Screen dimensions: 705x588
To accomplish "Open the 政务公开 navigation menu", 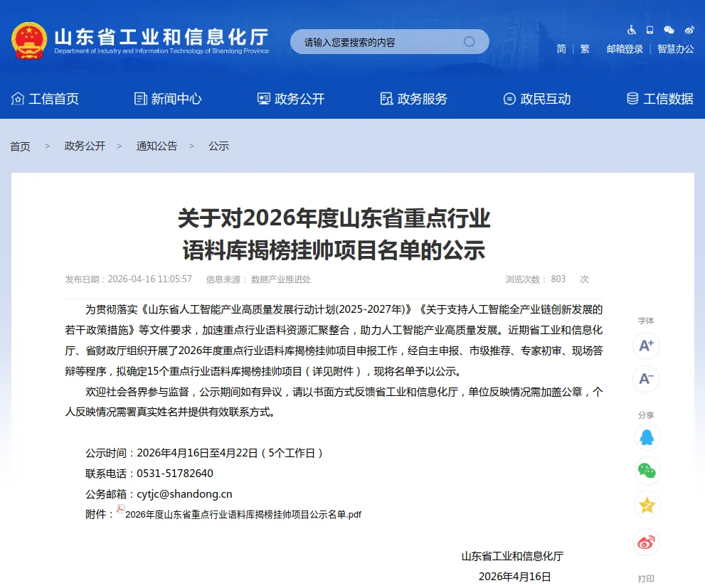I will point(291,99).
